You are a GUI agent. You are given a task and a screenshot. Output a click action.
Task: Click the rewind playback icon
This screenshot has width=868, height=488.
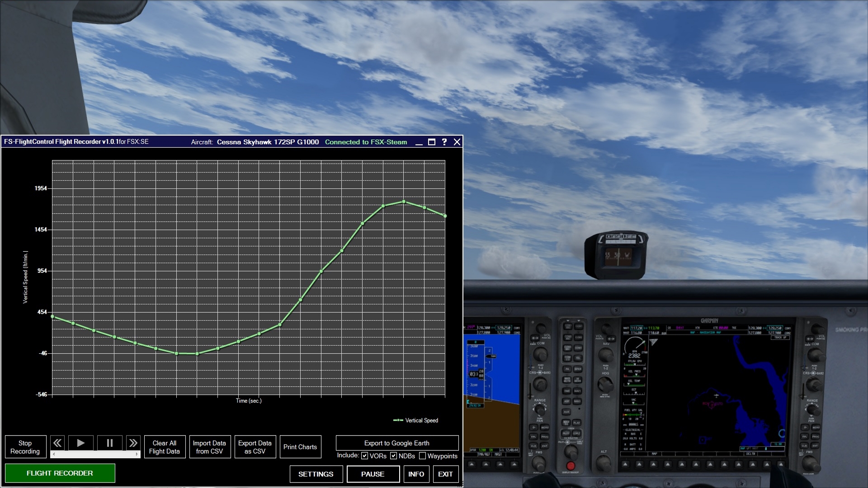pyautogui.click(x=57, y=443)
